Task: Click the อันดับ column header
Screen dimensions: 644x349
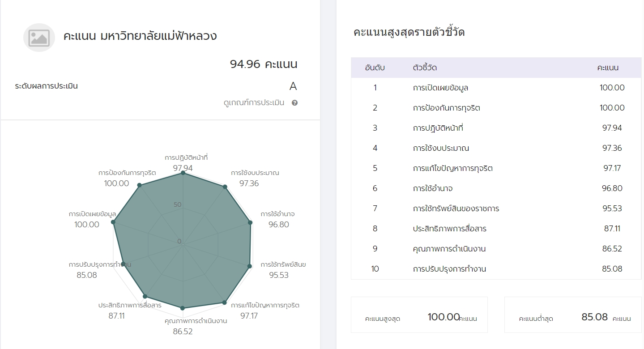Action: click(375, 68)
